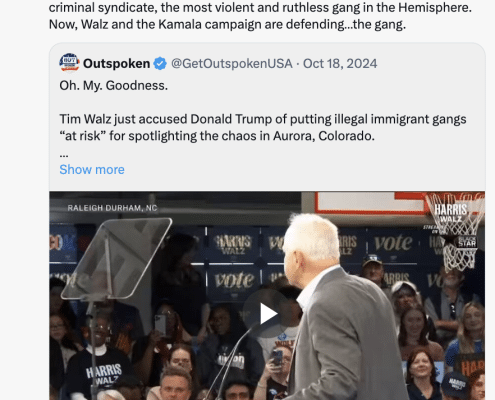
Task: Click the Harris Walz watermark logo on video
Action: click(x=451, y=213)
